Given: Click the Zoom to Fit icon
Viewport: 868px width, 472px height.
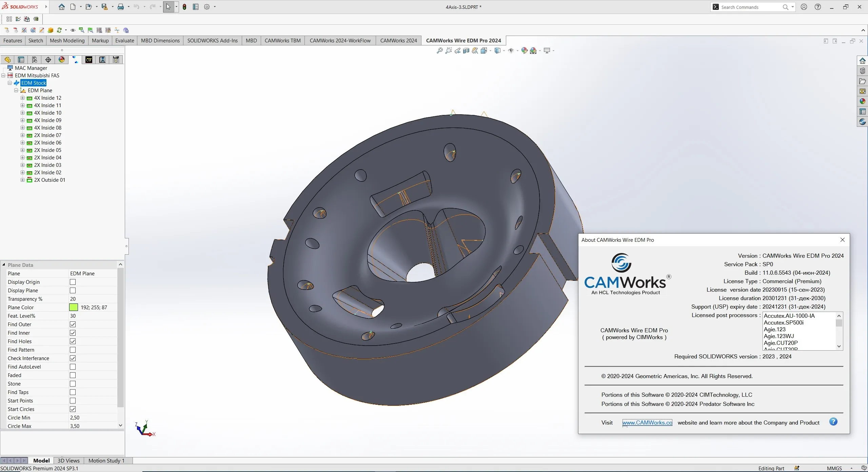Looking at the screenshot, I should point(439,51).
